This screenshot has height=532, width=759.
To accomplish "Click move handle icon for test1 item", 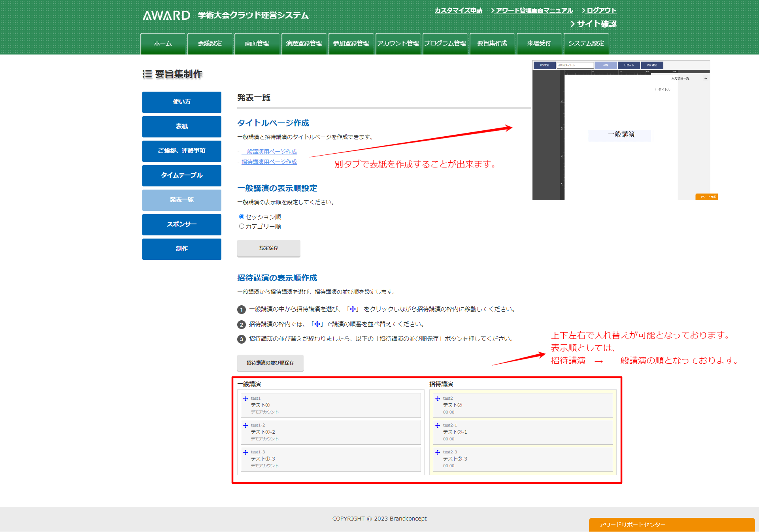I will [245, 399].
